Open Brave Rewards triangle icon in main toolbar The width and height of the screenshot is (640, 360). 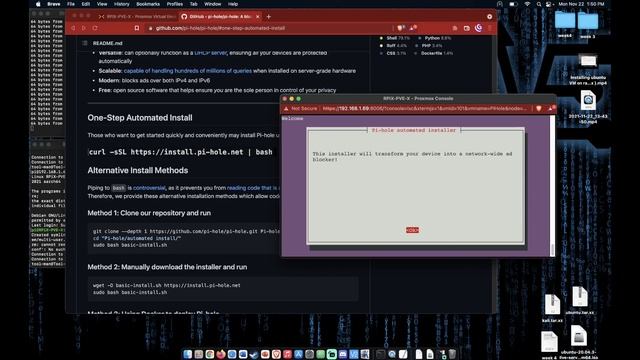click(412, 28)
